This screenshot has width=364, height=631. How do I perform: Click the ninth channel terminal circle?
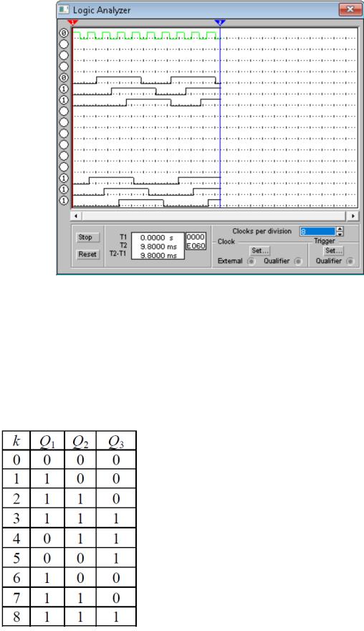(64, 123)
